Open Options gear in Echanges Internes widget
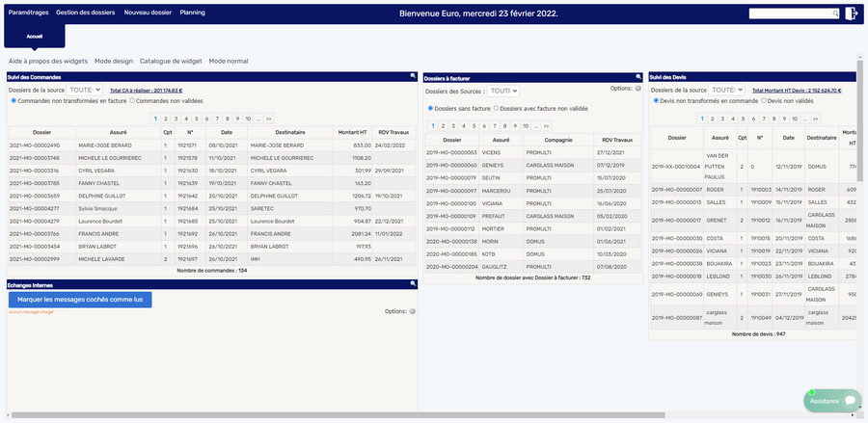Image resolution: width=868 pixels, height=423 pixels. click(x=412, y=311)
